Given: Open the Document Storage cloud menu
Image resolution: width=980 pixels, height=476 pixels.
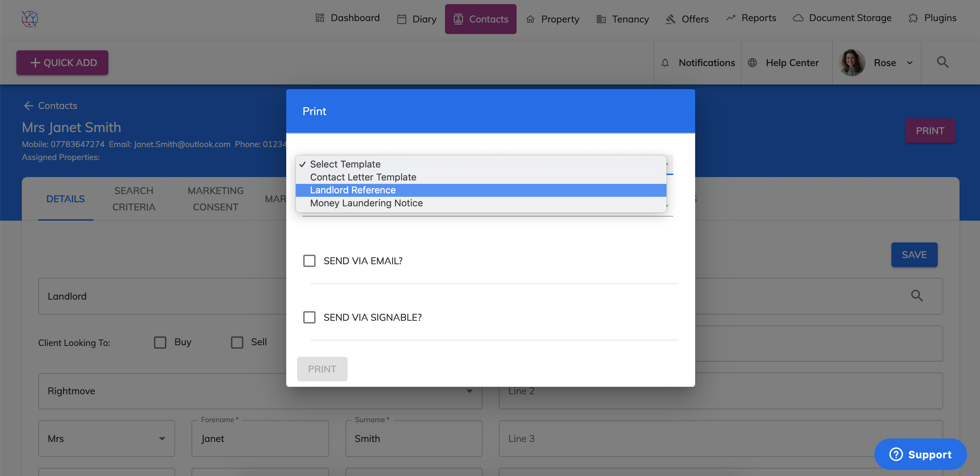Looking at the screenshot, I should (x=842, y=18).
